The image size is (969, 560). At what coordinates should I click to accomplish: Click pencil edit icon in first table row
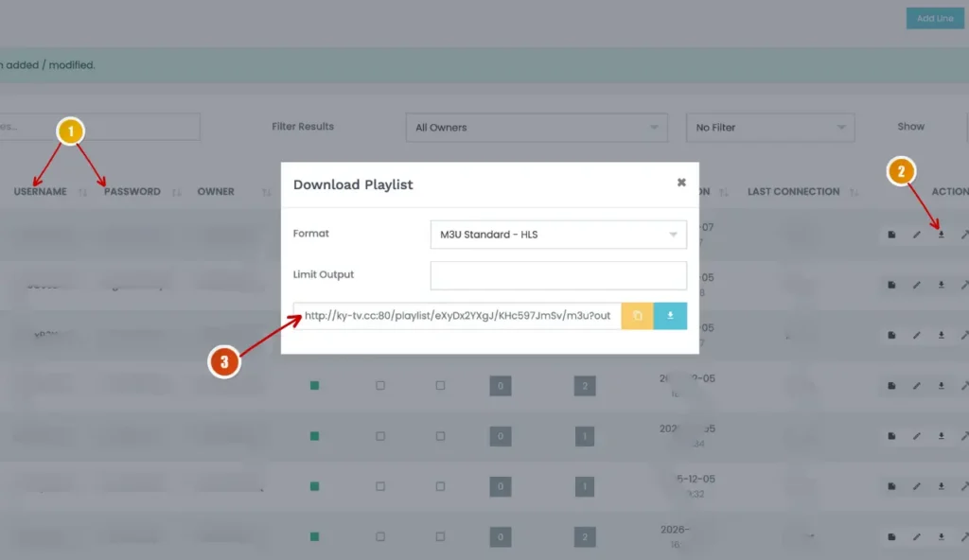(916, 235)
